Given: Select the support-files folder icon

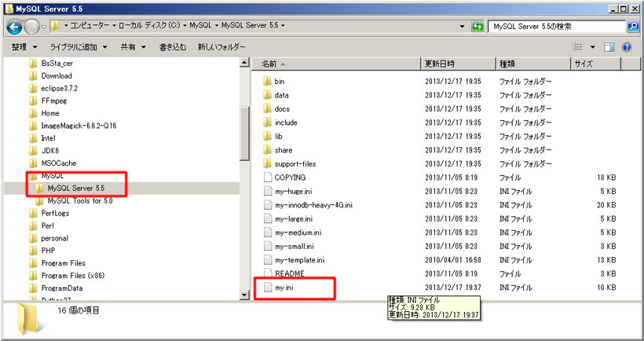Looking at the screenshot, I should click(x=267, y=163).
